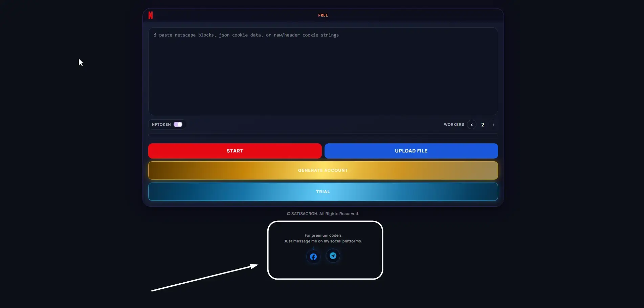644x308 pixels.
Task: Click the gold GENERATE ACCOUNT button
Action: point(323,170)
